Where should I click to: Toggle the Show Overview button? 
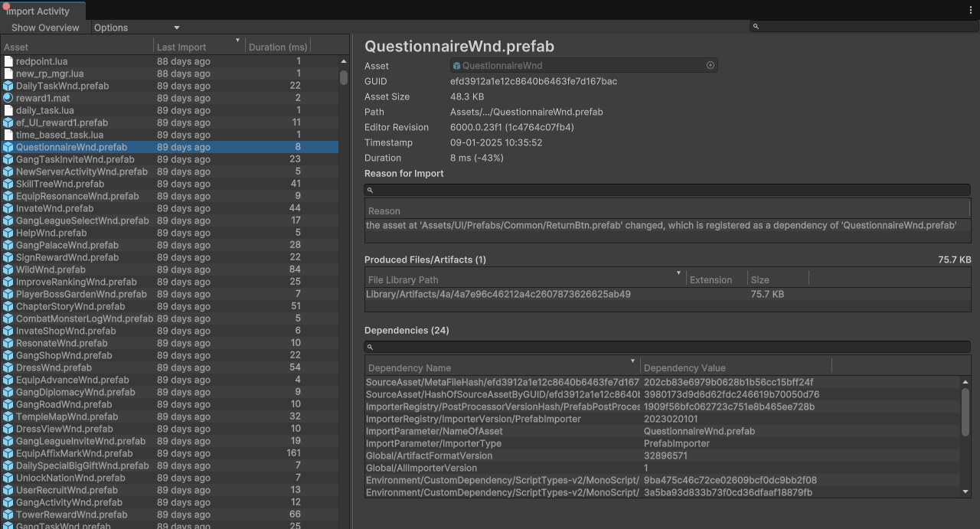click(x=45, y=28)
